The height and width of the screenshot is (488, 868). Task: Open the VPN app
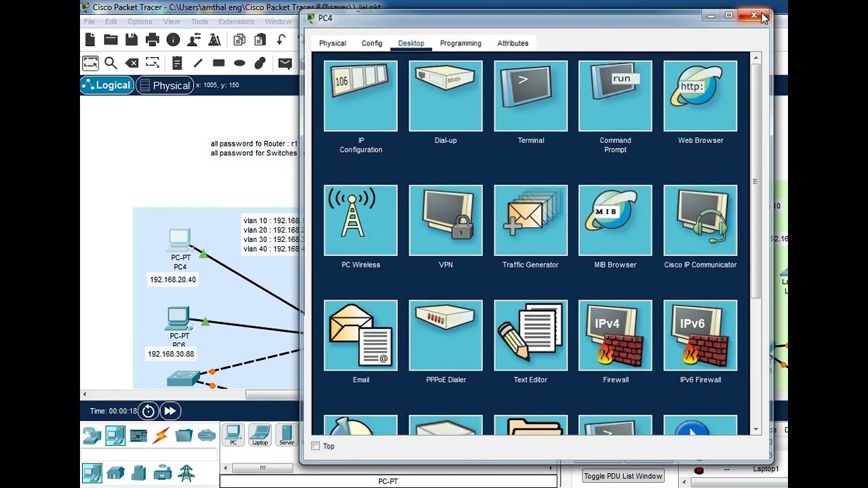(446, 220)
